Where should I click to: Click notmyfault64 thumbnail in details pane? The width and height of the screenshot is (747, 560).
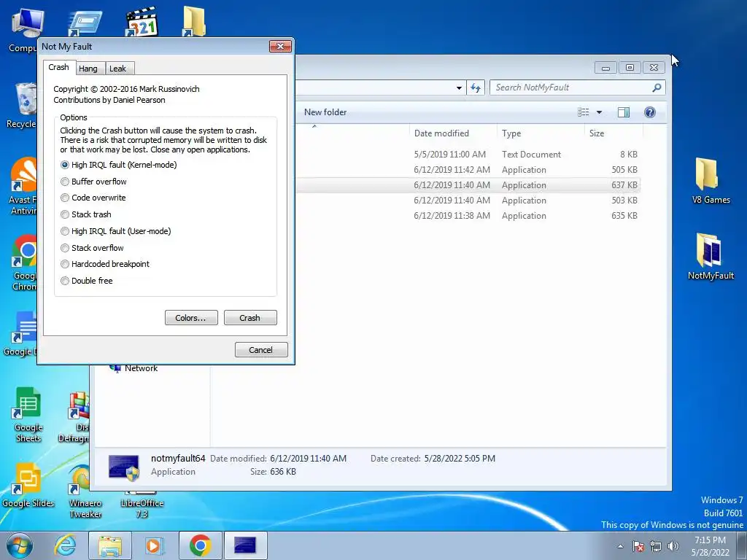tap(124, 466)
